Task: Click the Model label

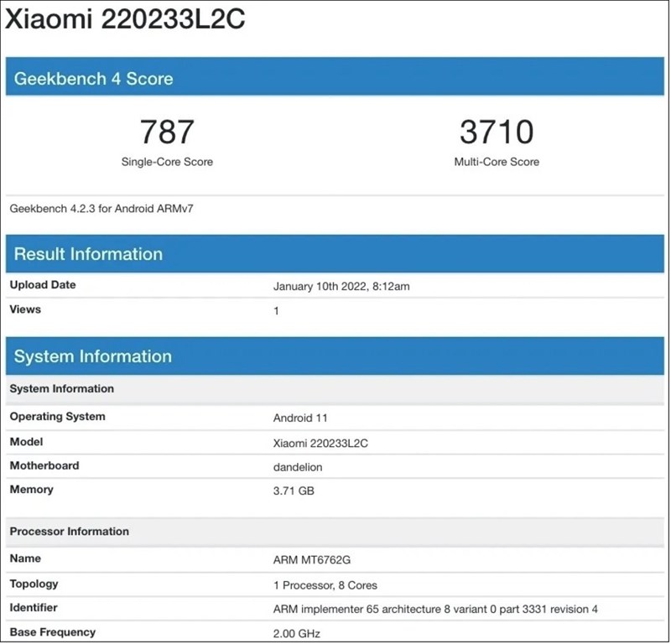Action: (x=26, y=442)
